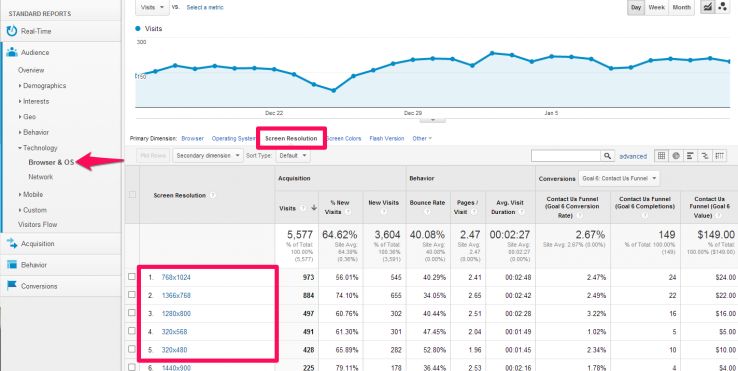Viewport: 738px width, 371px height.
Task: Open the Sort Type Default dropdown
Action: (x=293, y=155)
